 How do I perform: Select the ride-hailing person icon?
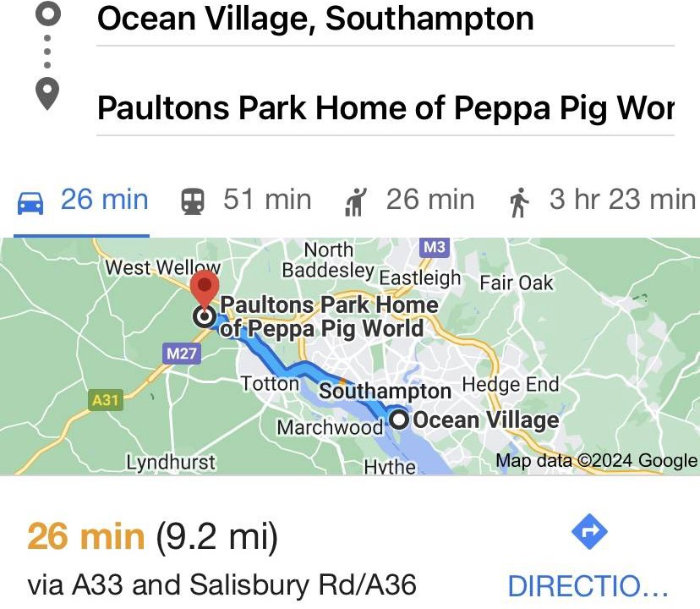[x=353, y=201]
